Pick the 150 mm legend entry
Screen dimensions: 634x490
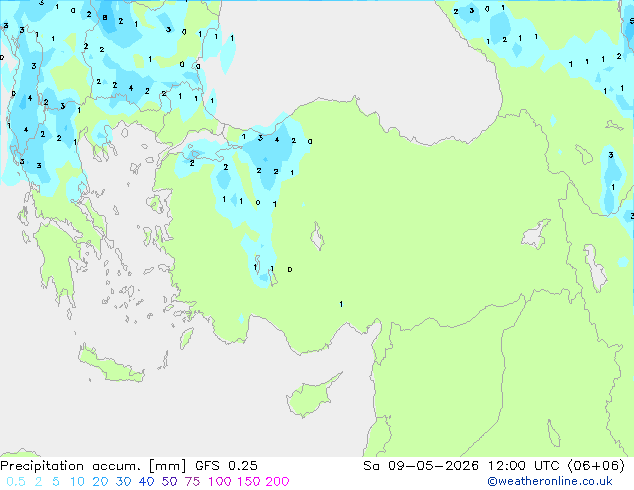[248, 482]
